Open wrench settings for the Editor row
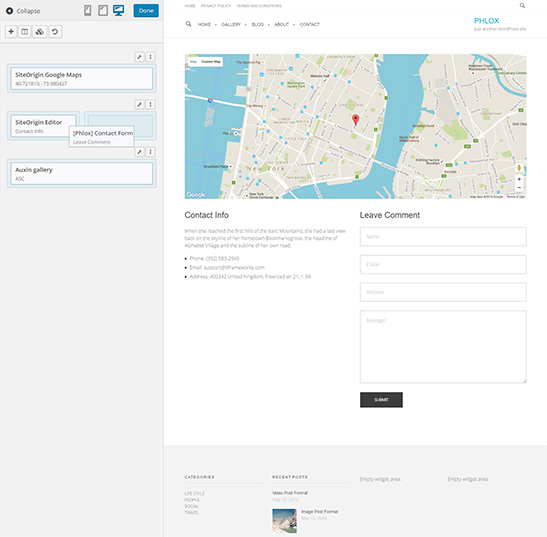547x537 pixels. point(140,104)
